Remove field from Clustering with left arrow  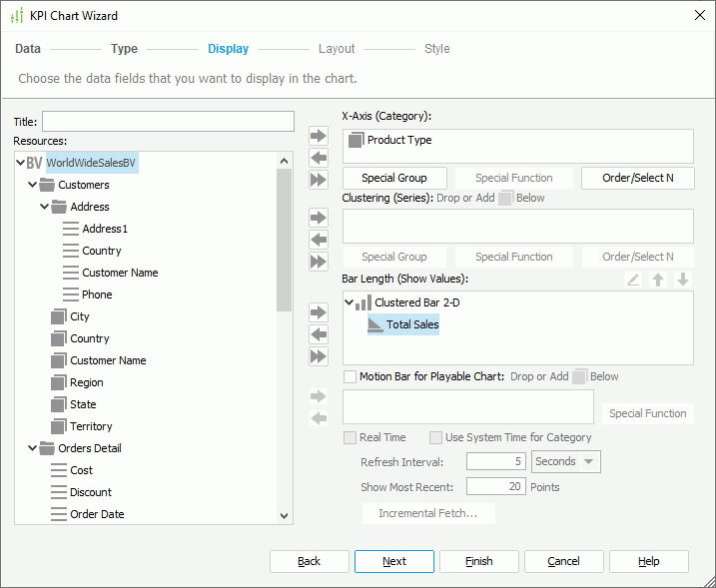[319, 240]
